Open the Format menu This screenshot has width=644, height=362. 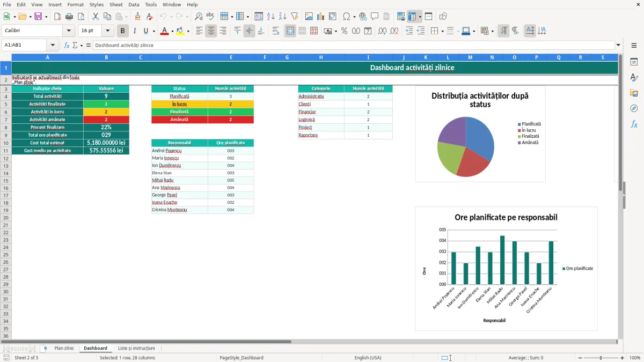pos(75,4)
